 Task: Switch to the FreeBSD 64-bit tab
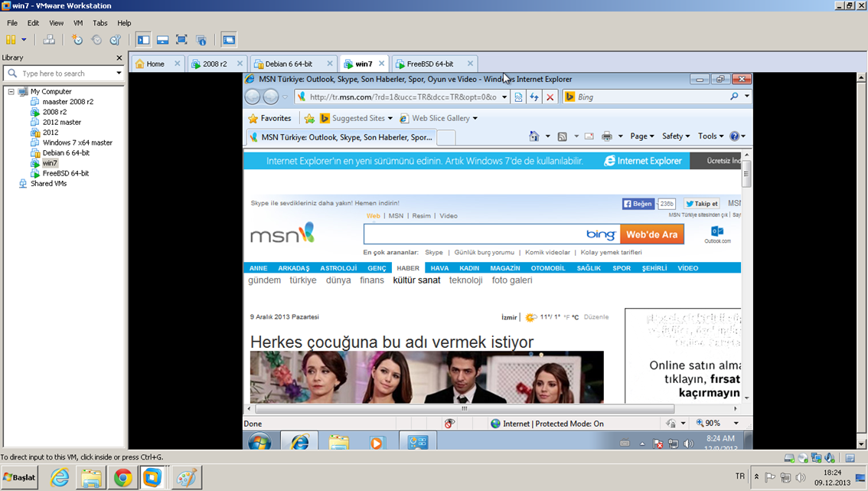point(430,64)
